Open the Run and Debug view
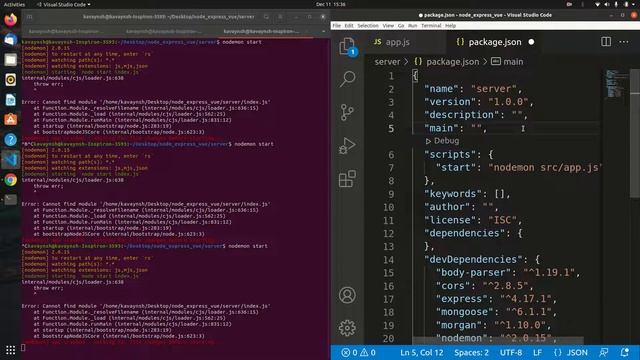The height and width of the screenshot is (360, 640). 347,146
